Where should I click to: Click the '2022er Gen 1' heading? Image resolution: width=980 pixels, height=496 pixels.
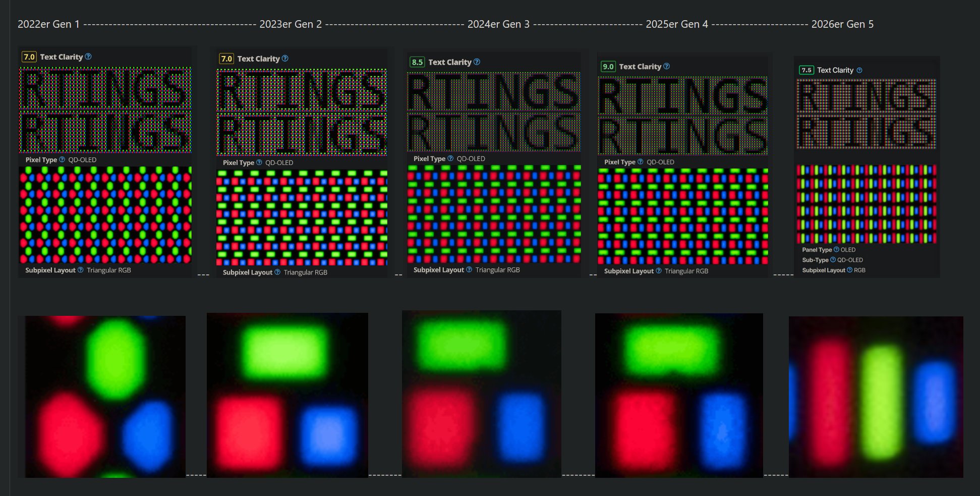(x=48, y=24)
